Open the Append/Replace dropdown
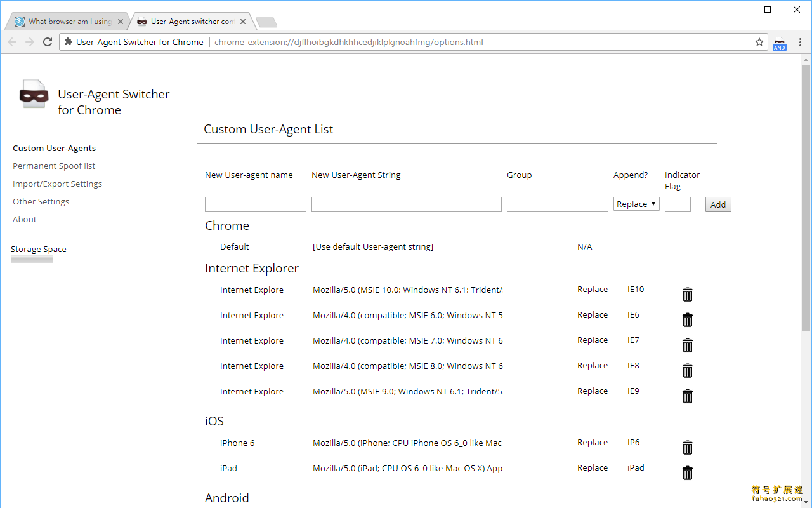This screenshot has width=812, height=508. (636, 204)
